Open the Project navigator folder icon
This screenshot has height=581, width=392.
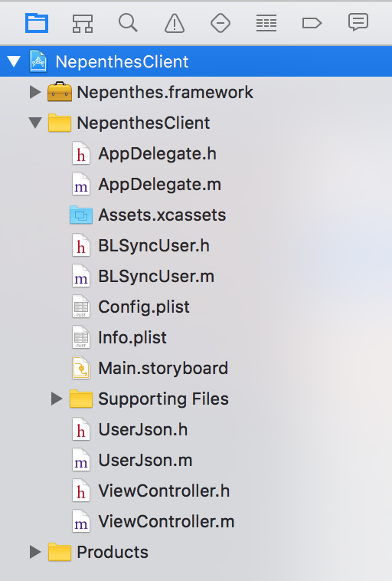click(37, 23)
